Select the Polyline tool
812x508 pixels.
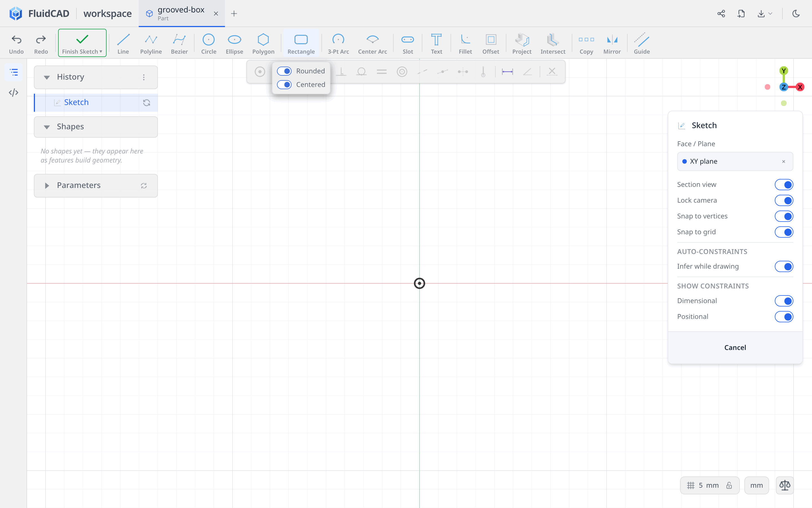[151, 43]
